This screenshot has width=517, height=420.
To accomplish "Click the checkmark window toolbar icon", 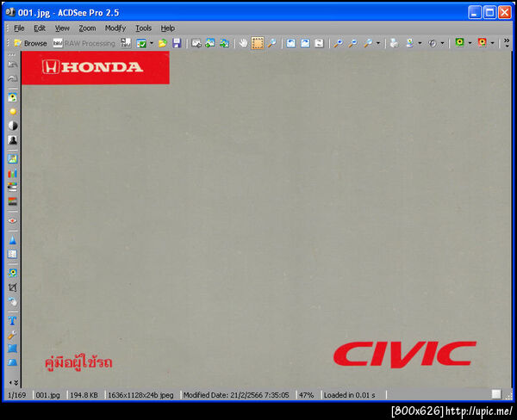I will pyautogui.click(x=141, y=43).
